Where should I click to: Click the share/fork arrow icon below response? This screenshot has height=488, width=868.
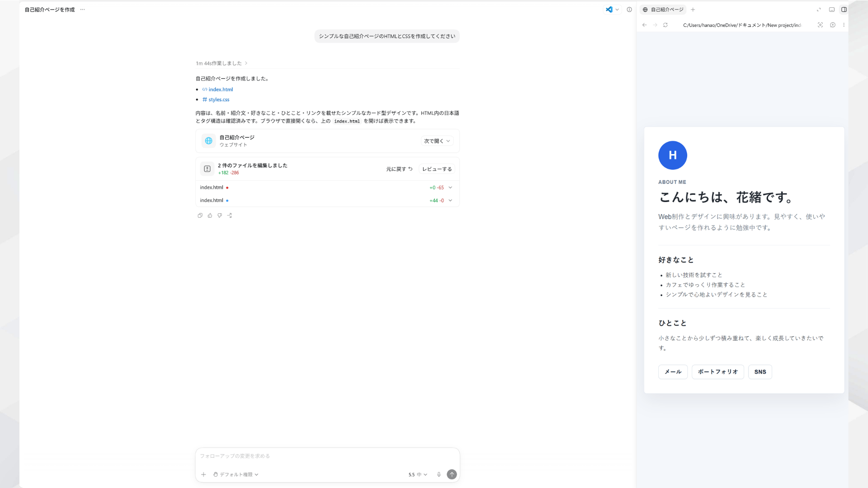[x=230, y=216]
